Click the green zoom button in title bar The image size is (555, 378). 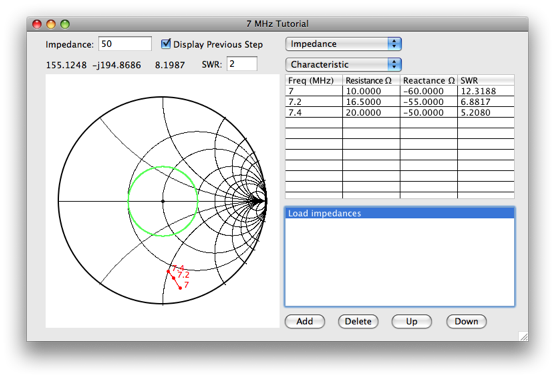(x=65, y=24)
